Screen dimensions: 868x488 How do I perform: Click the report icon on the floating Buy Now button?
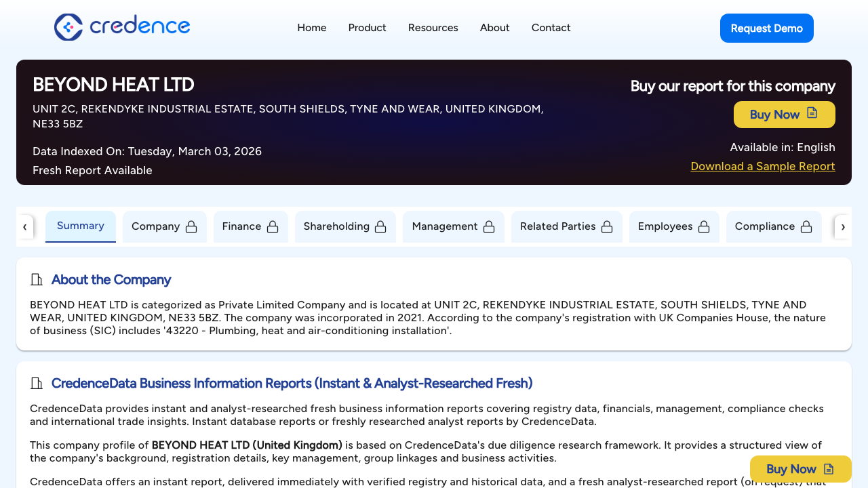point(829,468)
